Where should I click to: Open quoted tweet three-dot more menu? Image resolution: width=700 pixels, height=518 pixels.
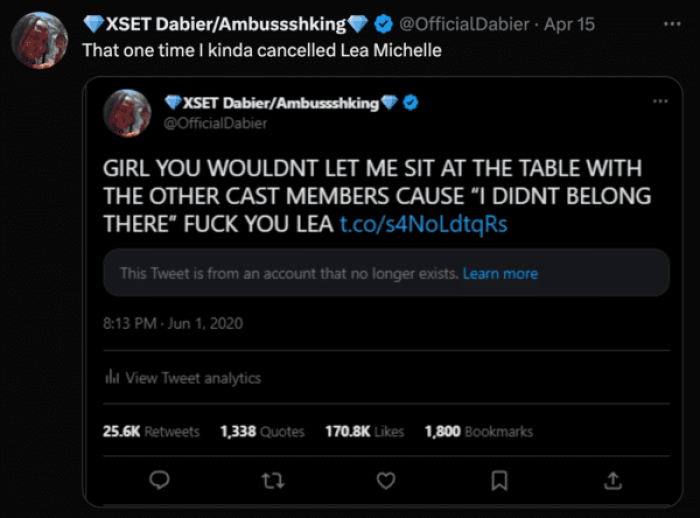pos(659,102)
